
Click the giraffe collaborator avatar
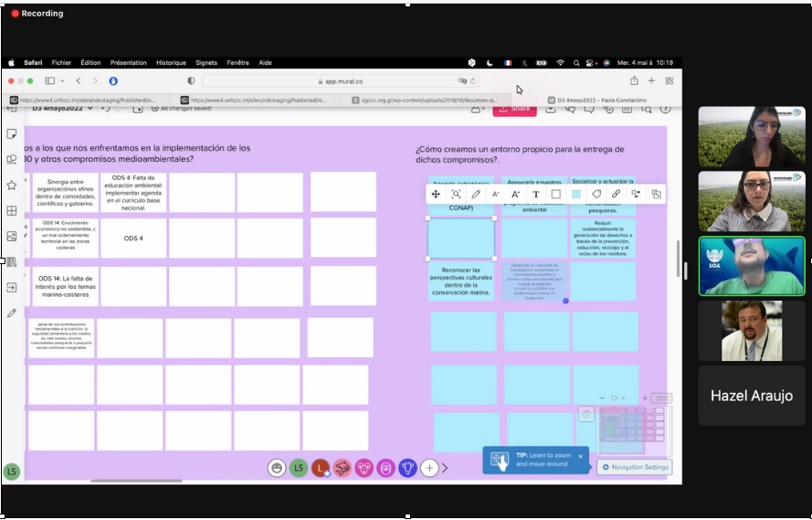click(x=407, y=468)
